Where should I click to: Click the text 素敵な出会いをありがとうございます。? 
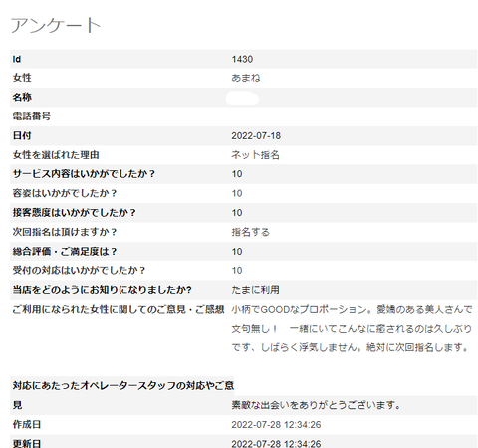[317, 405]
